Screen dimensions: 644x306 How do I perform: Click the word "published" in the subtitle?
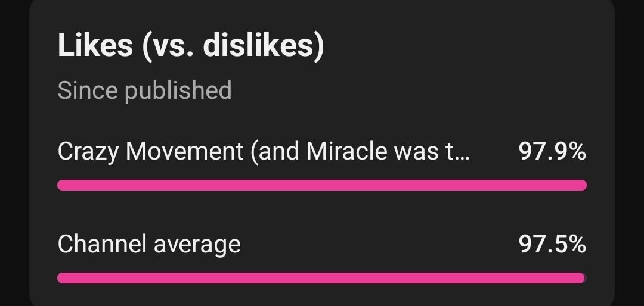178,90
